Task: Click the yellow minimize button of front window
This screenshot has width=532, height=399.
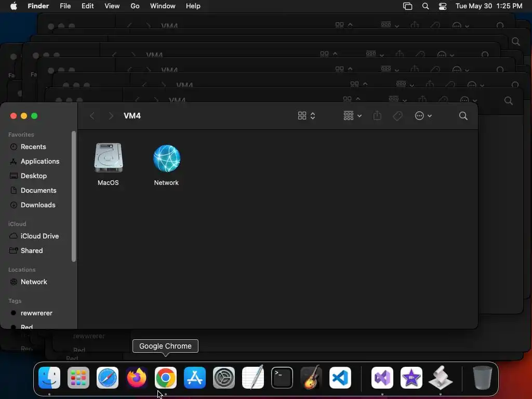Action: (x=24, y=116)
